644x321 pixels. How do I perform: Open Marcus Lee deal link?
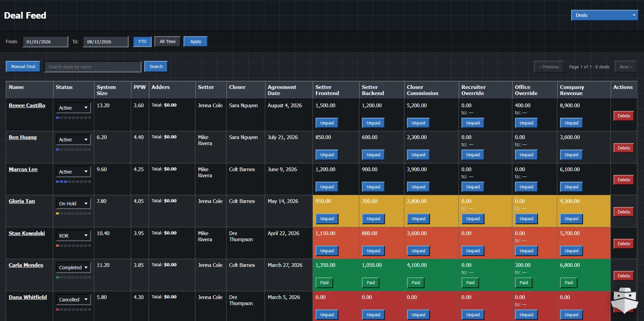23,169
